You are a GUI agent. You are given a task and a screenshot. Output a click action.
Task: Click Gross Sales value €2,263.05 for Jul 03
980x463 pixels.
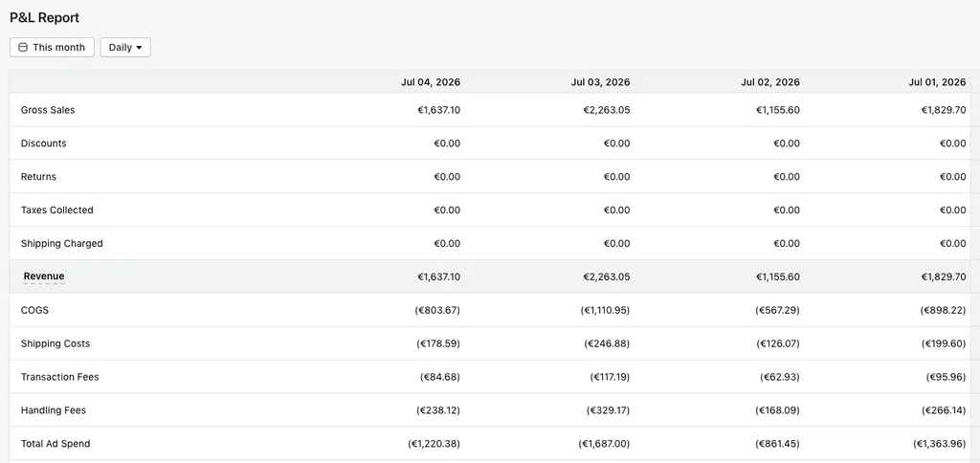pyautogui.click(x=606, y=110)
